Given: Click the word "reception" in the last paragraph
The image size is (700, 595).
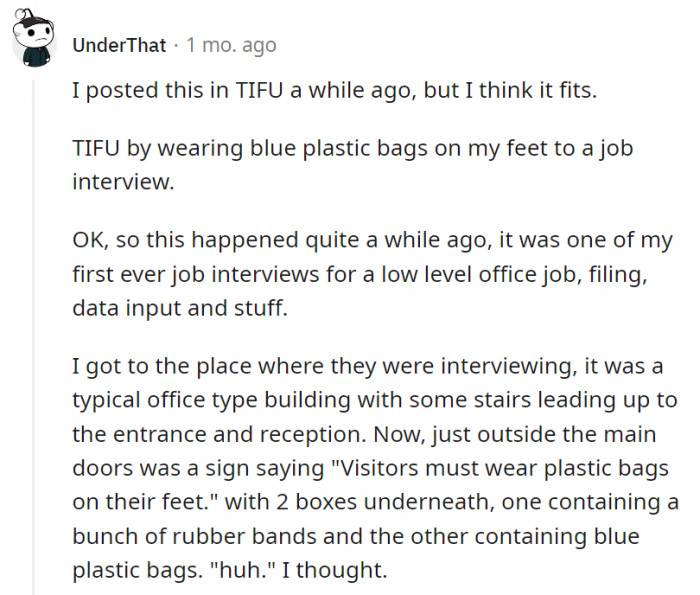Looking at the screenshot, I should click(276, 432).
